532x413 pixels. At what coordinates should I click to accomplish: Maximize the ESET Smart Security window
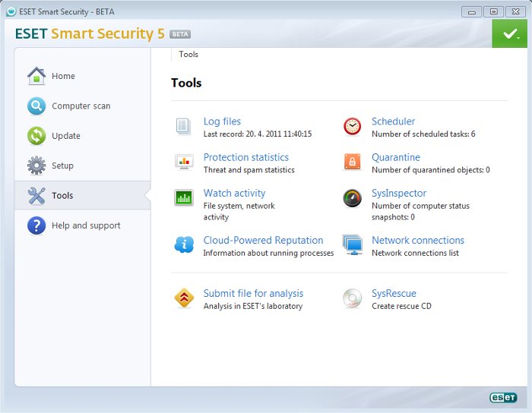pyautogui.click(x=493, y=11)
